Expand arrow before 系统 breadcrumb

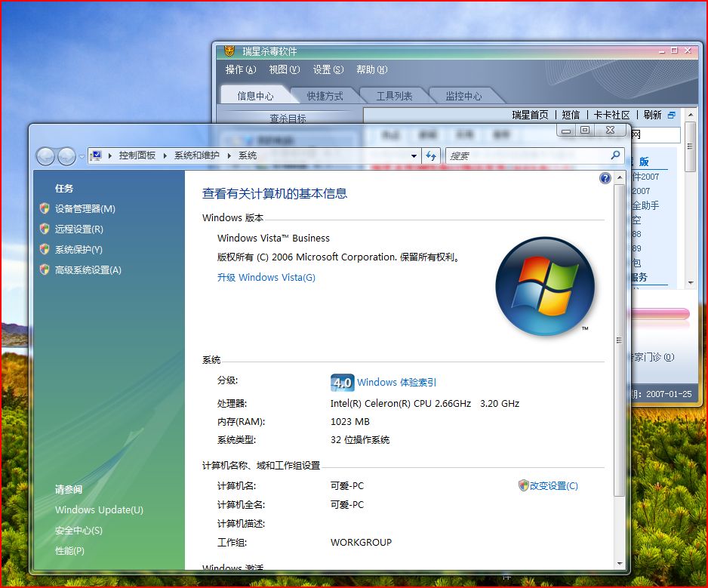tap(229, 155)
